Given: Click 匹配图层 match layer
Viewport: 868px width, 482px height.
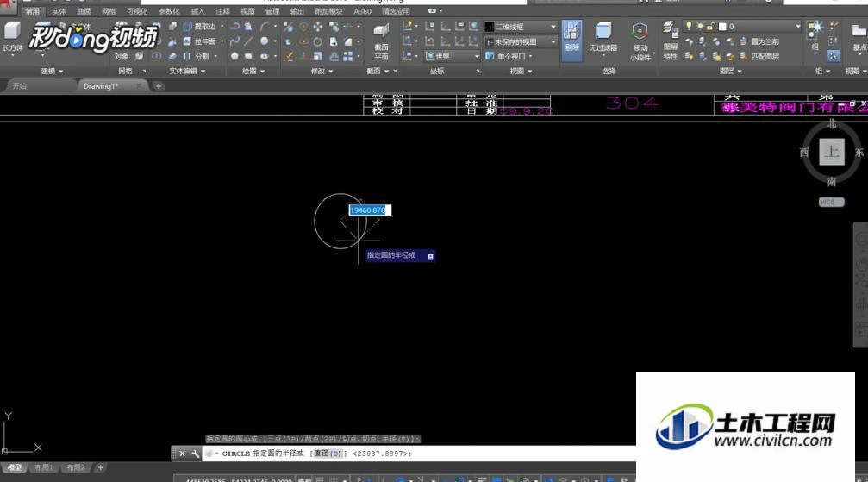Looking at the screenshot, I should [x=759, y=57].
